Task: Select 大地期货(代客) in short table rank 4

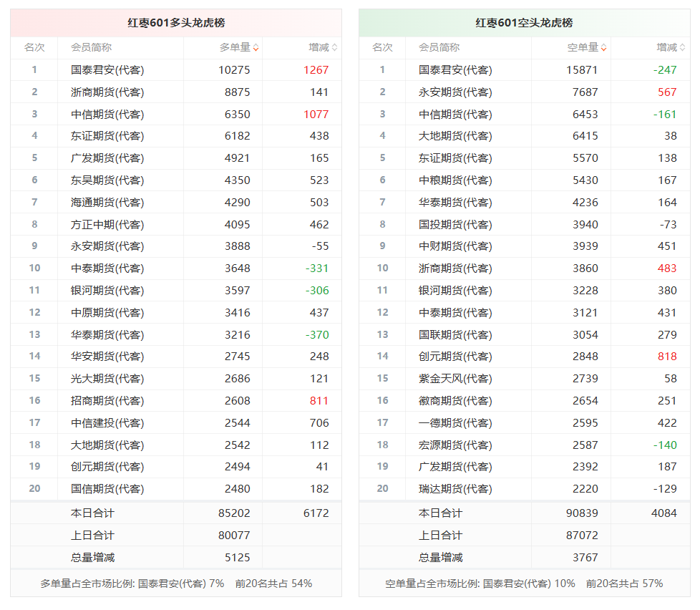Action: (455, 136)
